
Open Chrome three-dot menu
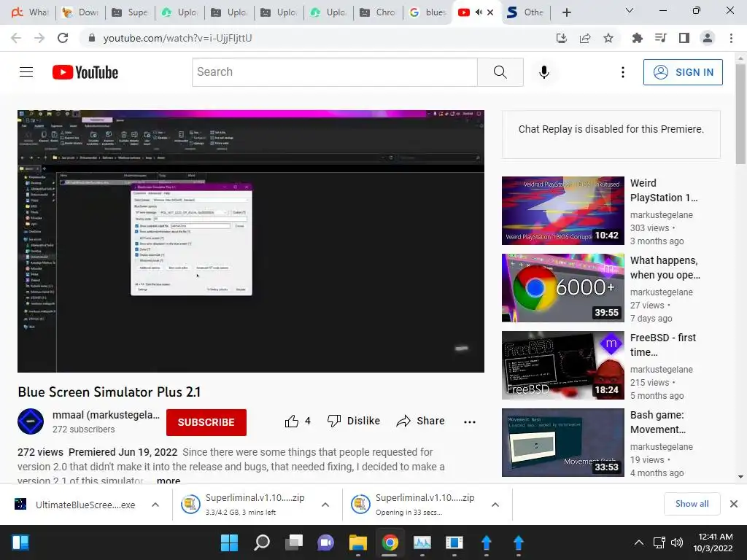point(731,38)
